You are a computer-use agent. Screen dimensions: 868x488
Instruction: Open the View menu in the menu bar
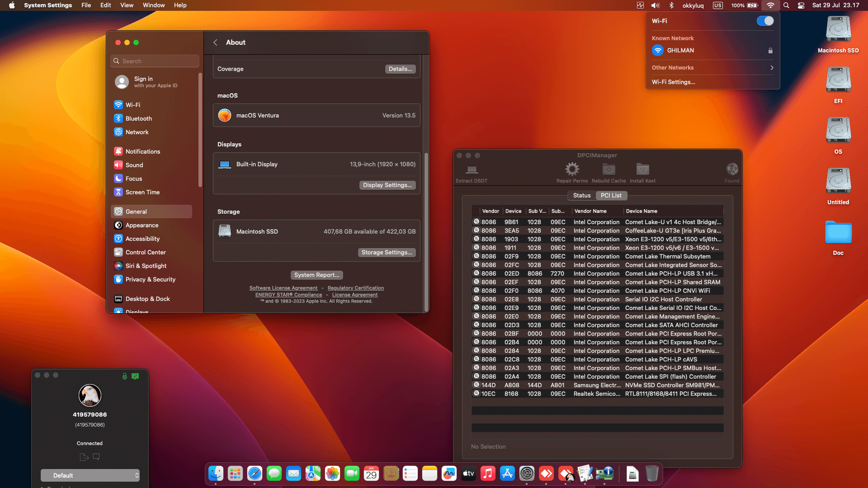127,5
